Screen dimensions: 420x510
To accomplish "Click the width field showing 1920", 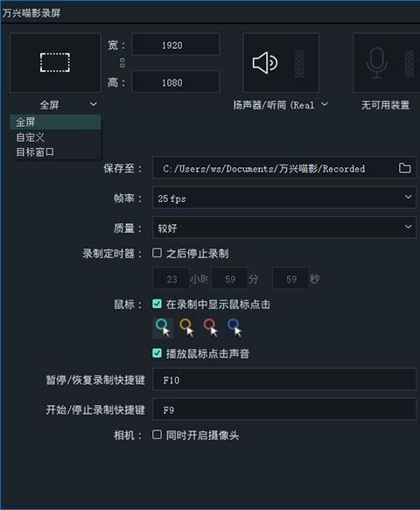I will coord(176,45).
